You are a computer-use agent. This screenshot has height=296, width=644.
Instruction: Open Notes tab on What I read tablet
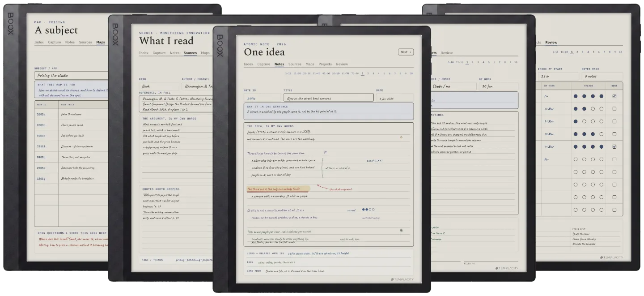[x=174, y=53]
